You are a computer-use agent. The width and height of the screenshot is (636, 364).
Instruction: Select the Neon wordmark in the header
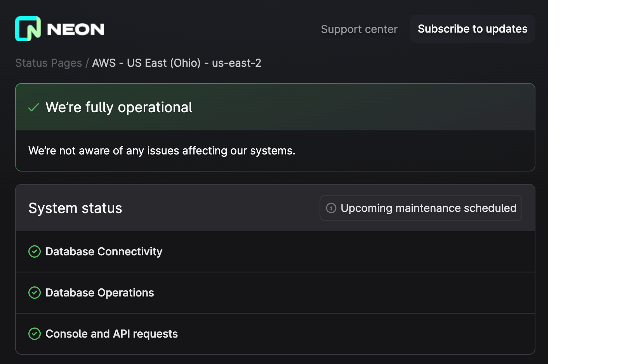[x=75, y=28]
